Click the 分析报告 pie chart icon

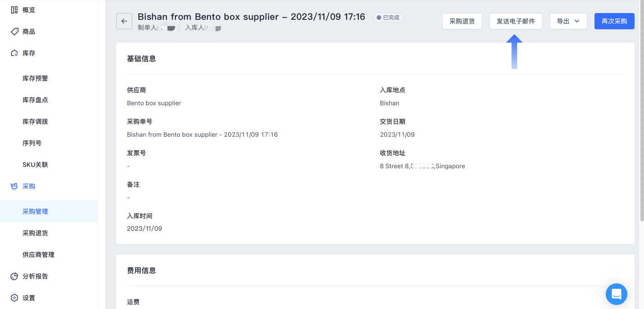(14, 276)
